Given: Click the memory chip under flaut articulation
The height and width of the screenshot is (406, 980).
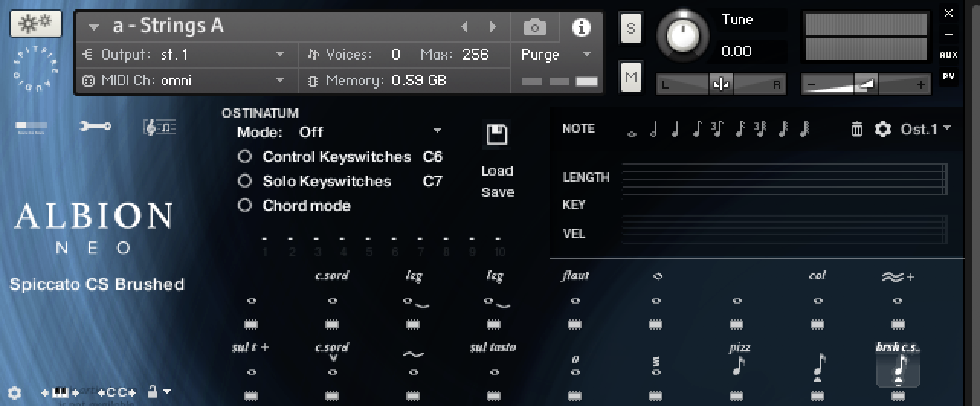Looking at the screenshot, I should pyautogui.click(x=575, y=324).
